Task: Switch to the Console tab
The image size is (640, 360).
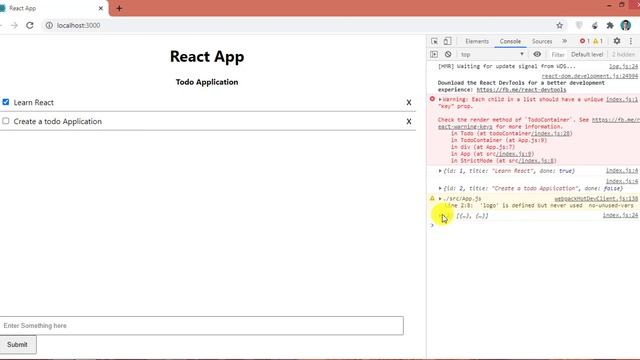Action: 510,41
